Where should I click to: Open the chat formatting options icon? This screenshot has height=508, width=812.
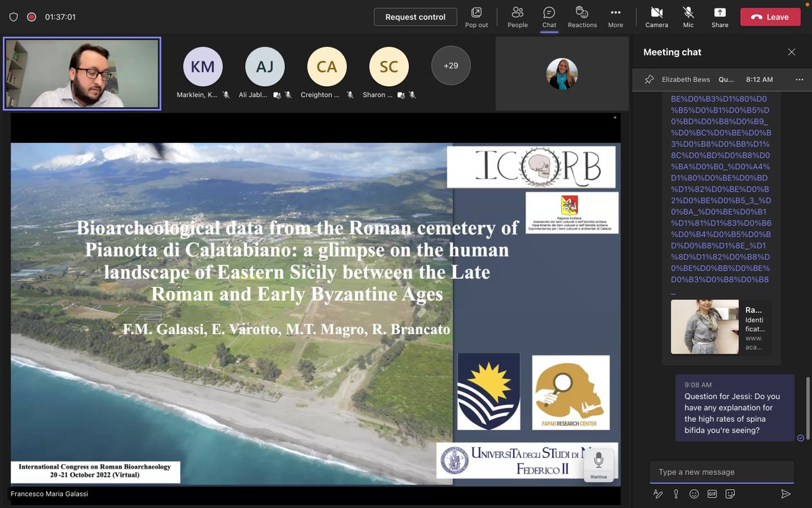tap(657, 494)
